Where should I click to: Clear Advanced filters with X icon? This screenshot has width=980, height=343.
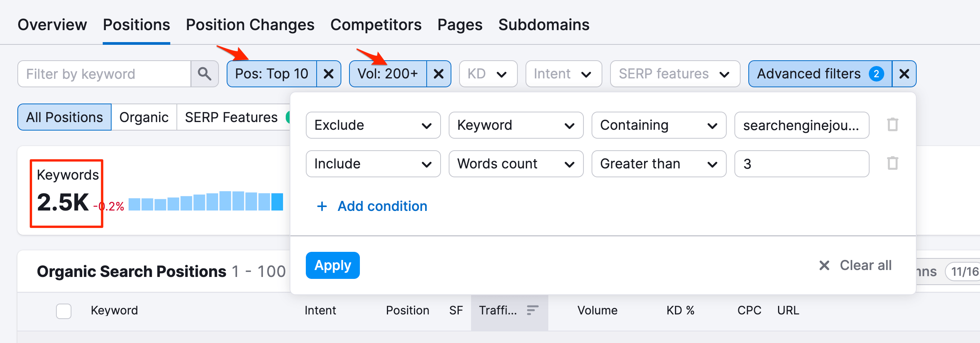pyautogui.click(x=904, y=74)
